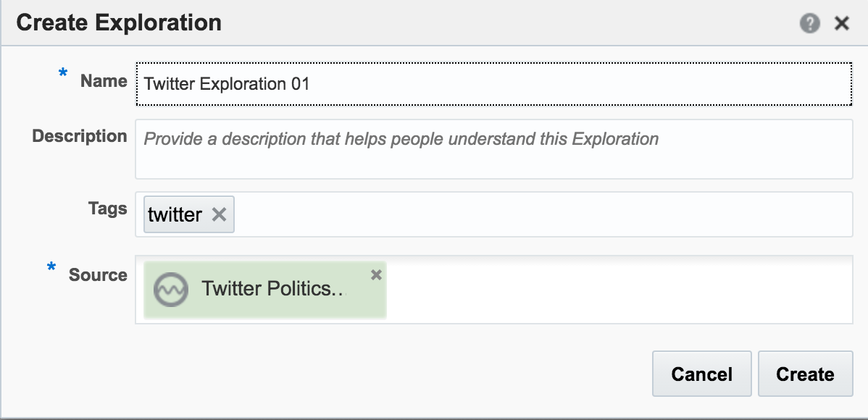
Task: Click the required asterisk beside Name
Action: click(63, 74)
